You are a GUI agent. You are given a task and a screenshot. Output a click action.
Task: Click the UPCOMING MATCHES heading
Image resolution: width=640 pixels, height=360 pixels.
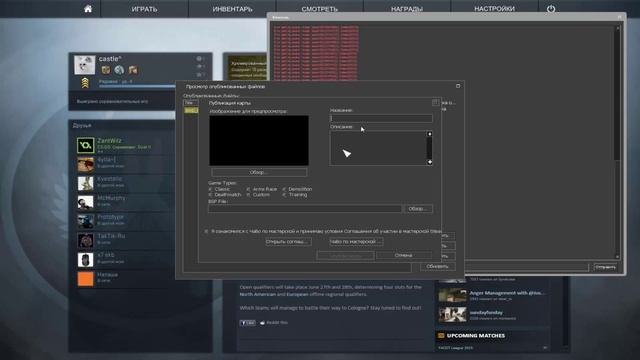click(476, 336)
